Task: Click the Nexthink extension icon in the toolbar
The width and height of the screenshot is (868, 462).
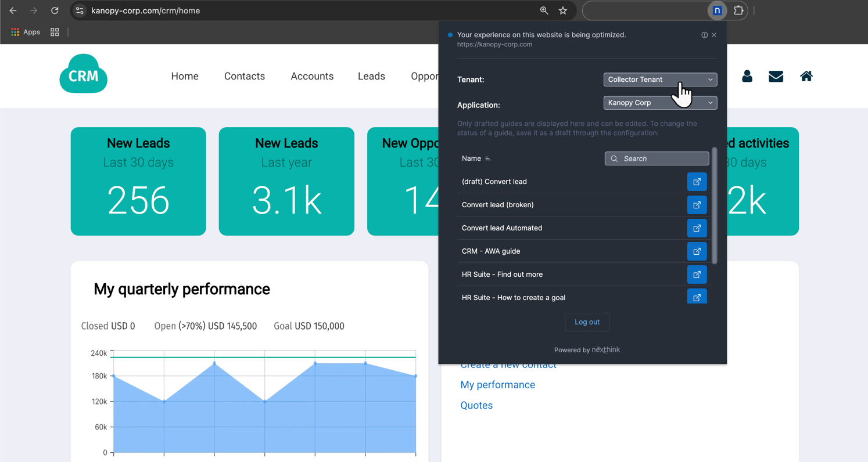Action: point(717,10)
